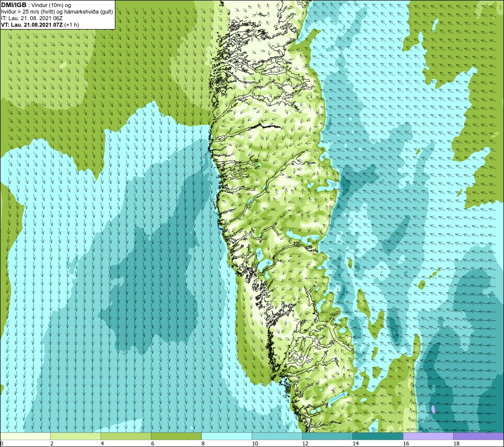The image size is (504, 447).
Task: Click the 14–16 m/s dark teal swatch
Action: tap(377, 436)
